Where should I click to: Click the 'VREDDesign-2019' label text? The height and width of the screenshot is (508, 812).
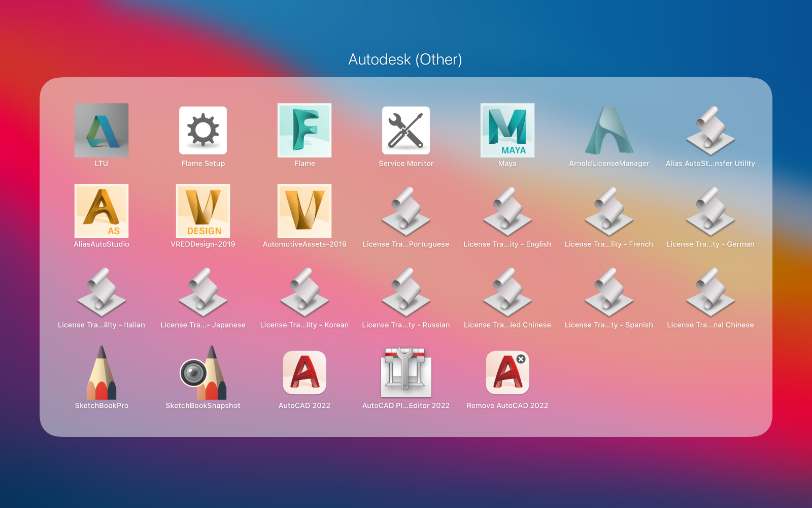[x=203, y=244]
